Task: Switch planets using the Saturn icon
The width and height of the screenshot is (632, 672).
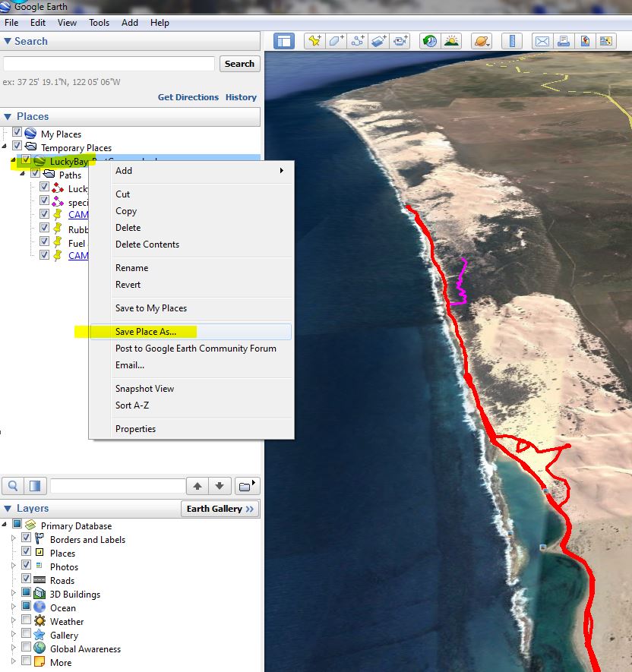Action: click(x=480, y=41)
